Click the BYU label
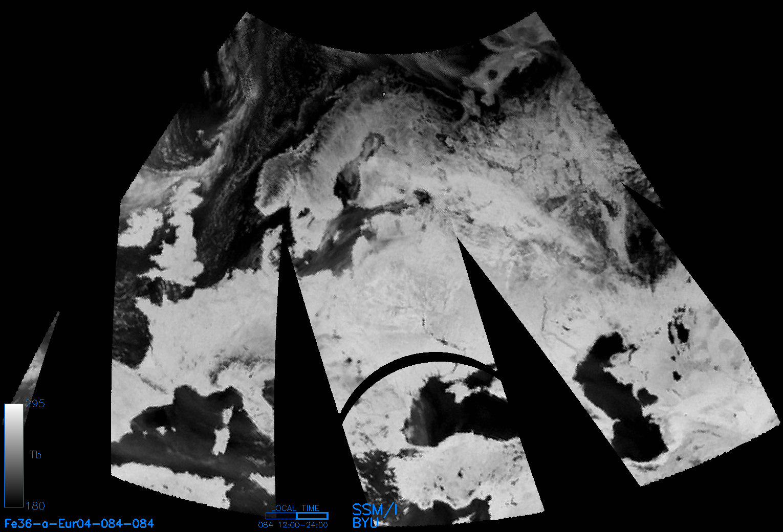 click(x=365, y=522)
